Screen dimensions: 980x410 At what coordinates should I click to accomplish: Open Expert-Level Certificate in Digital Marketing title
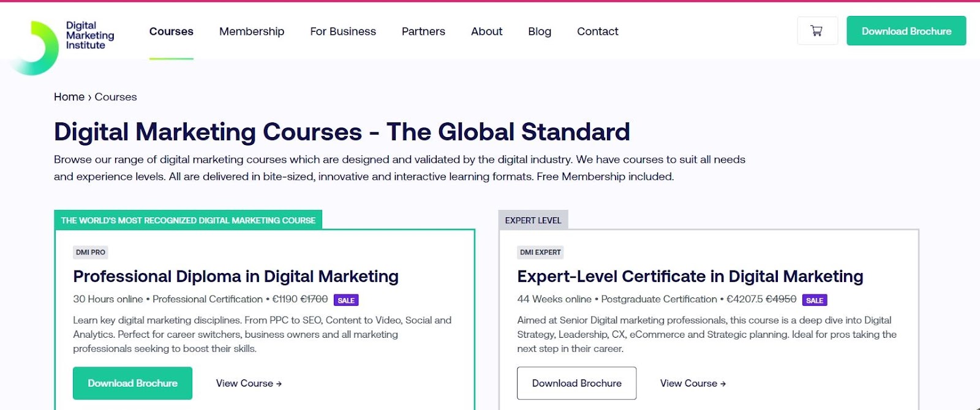tap(690, 277)
